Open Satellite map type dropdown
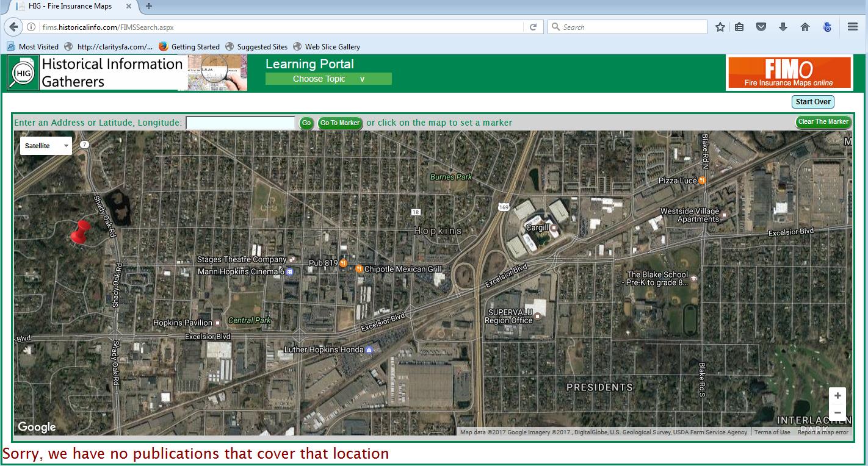The image size is (868, 466). 46,146
